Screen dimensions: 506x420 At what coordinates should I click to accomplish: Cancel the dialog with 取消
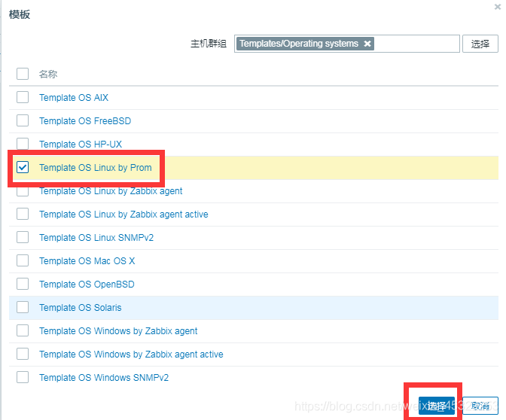pos(480,406)
